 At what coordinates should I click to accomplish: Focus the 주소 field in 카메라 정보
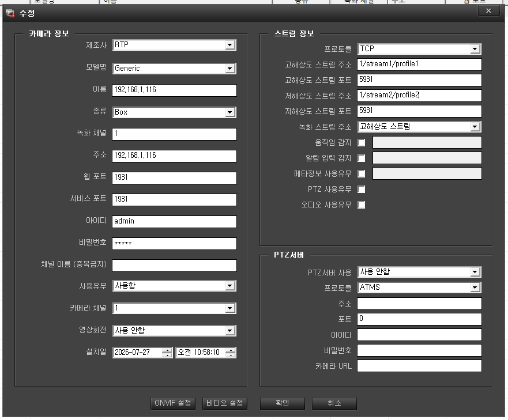coord(174,156)
